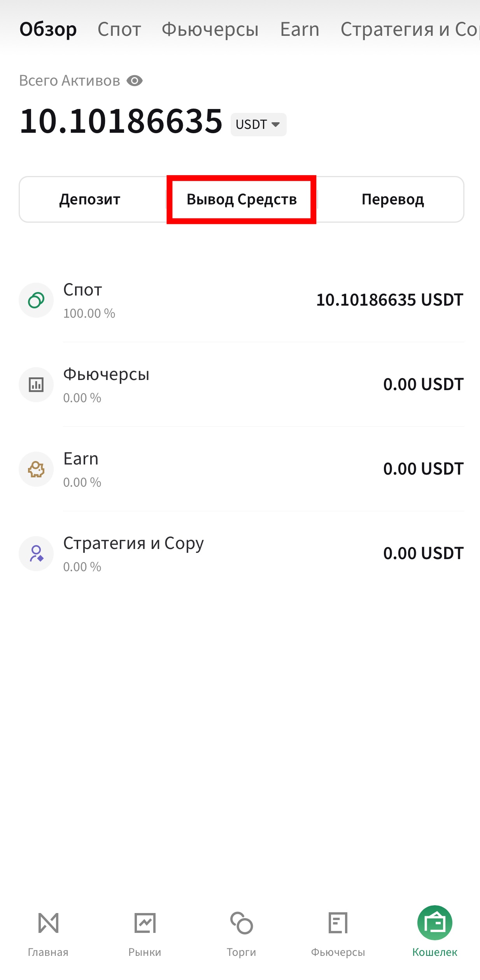480x980 pixels.
Task: Tap the Стратегия и Copy person icon
Action: click(36, 554)
